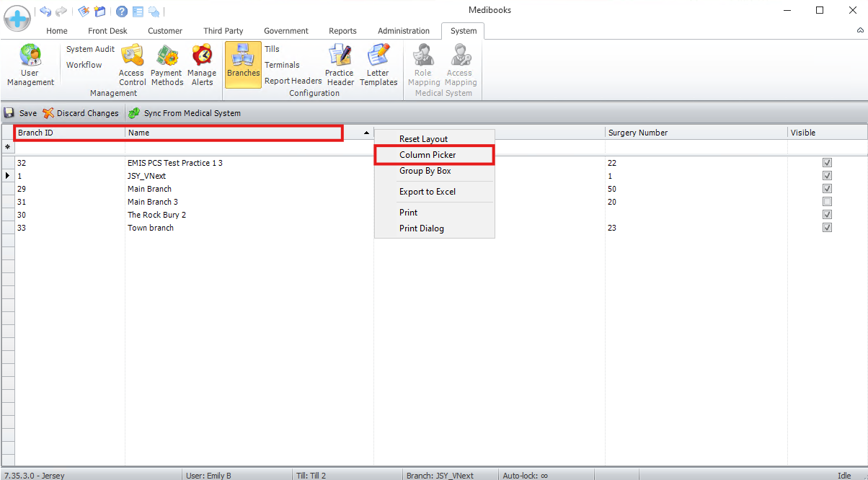Open Practice Header editor
Image resolution: width=868 pixels, height=480 pixels.
[x=340, y=66]
